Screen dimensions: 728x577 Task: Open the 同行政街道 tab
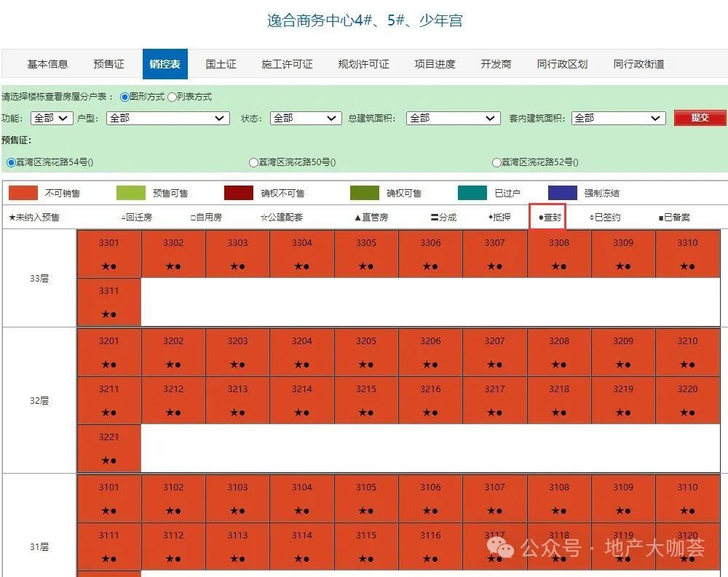tap(639, 64)
